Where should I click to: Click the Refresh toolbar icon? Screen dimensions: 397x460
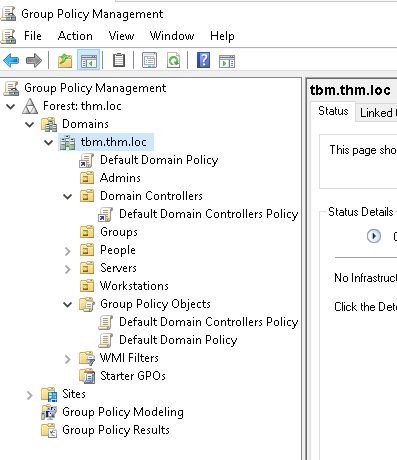tap(173, 61)
